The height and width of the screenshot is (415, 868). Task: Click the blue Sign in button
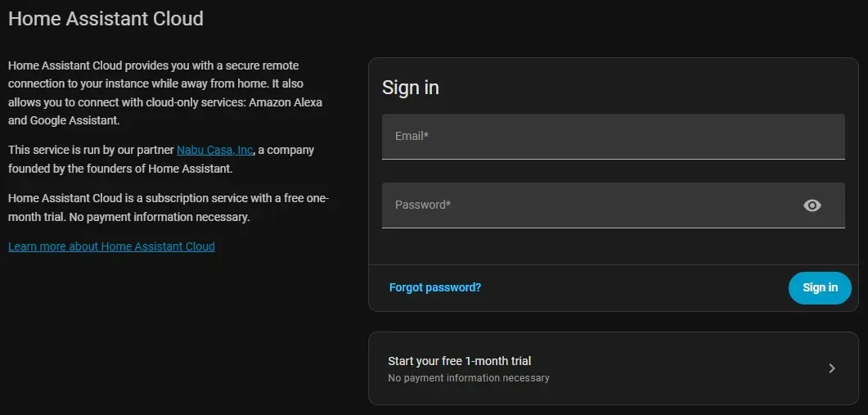tap(820, 287)
